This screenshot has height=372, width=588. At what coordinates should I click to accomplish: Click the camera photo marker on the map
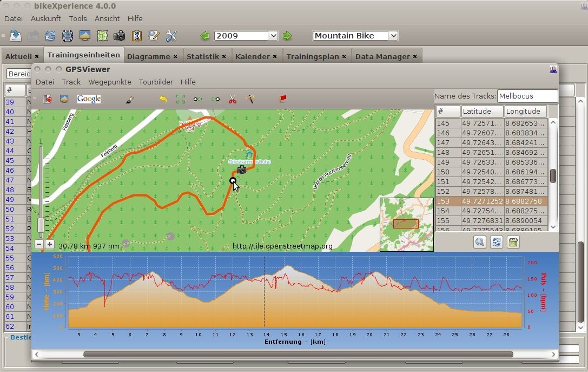242,169
